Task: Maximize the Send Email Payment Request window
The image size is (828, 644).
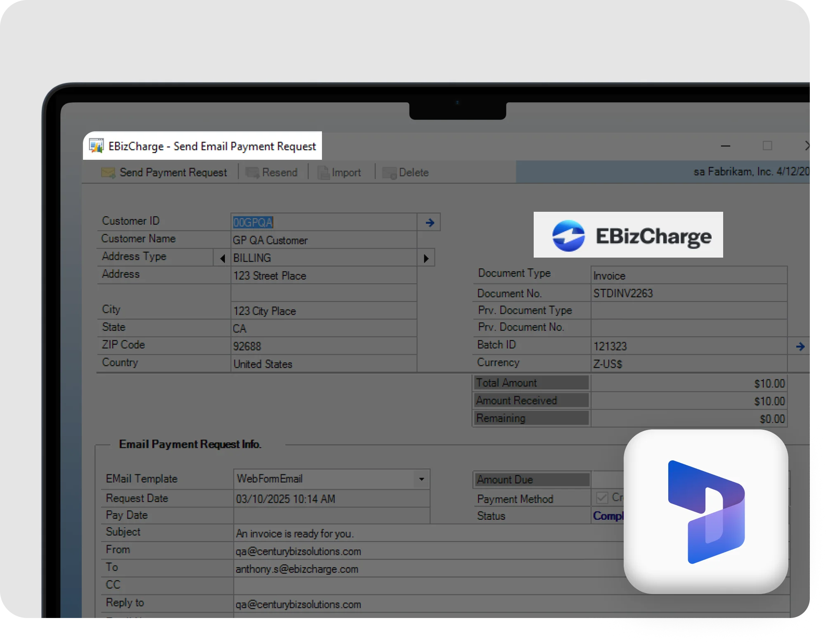Action: click(x=767, y=146)
